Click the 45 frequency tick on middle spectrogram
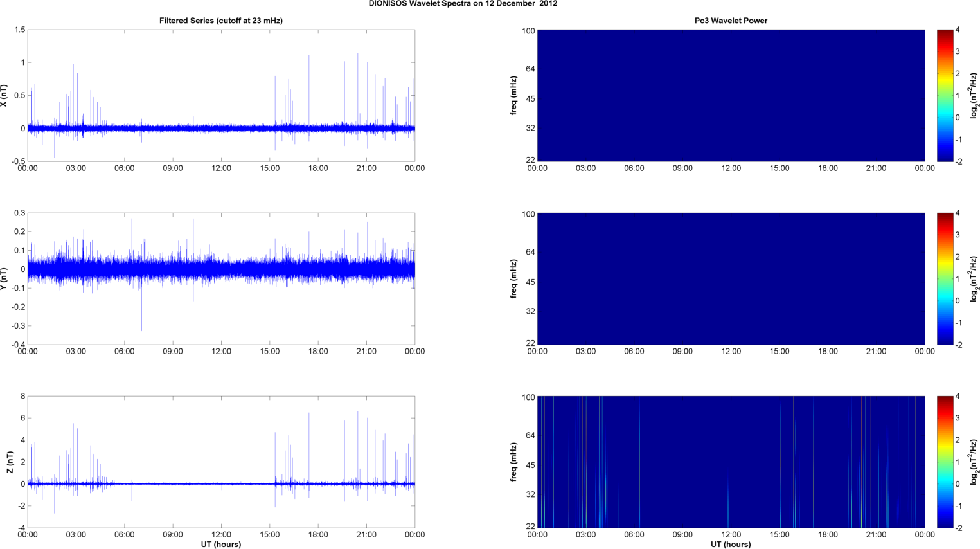Image resolution: width=980 pixels, height=549 pixels. coord(530,282)
